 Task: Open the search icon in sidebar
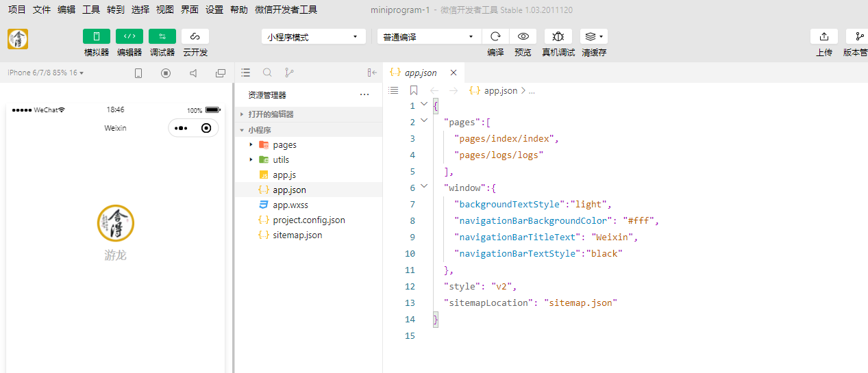tap(267, 73)
